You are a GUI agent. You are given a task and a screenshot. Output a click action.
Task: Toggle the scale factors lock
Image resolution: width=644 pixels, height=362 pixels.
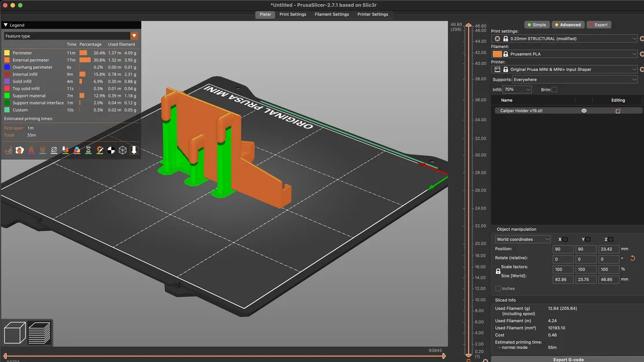498,272
